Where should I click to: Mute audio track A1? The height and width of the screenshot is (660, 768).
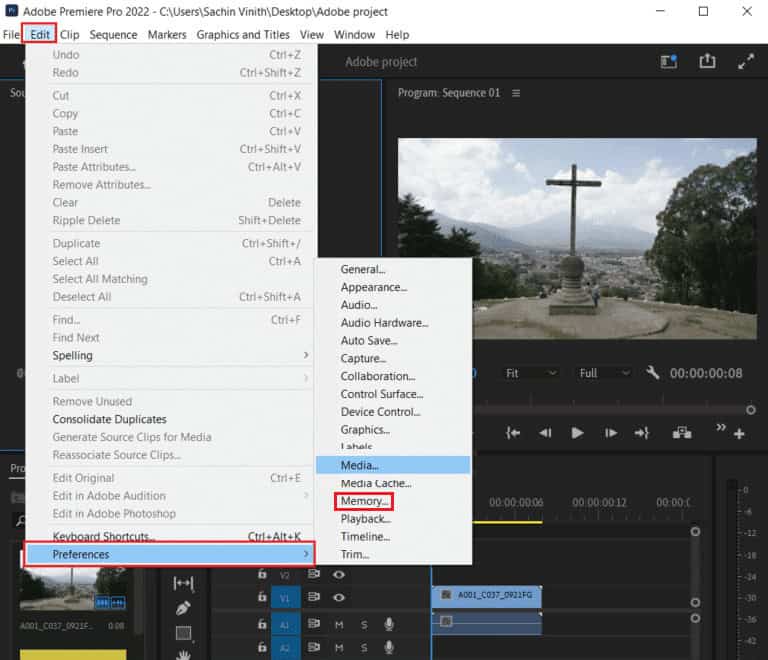click(x=339, y=624)
